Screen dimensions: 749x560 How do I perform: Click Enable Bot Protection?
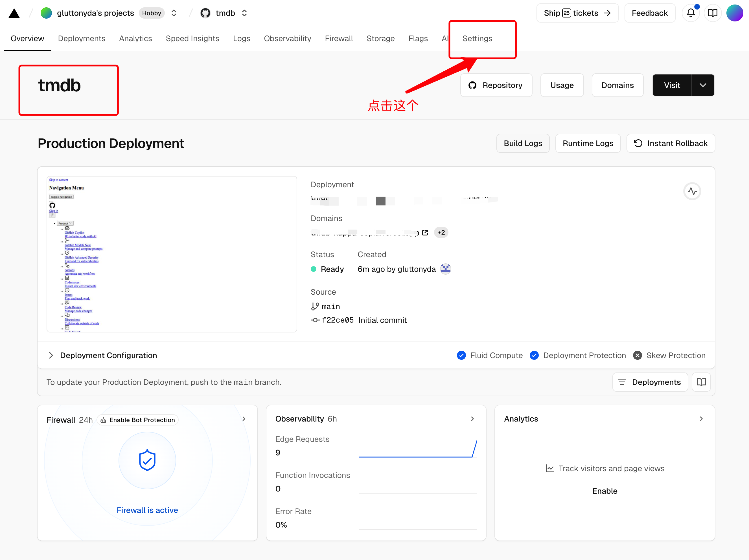pos(138,420)
